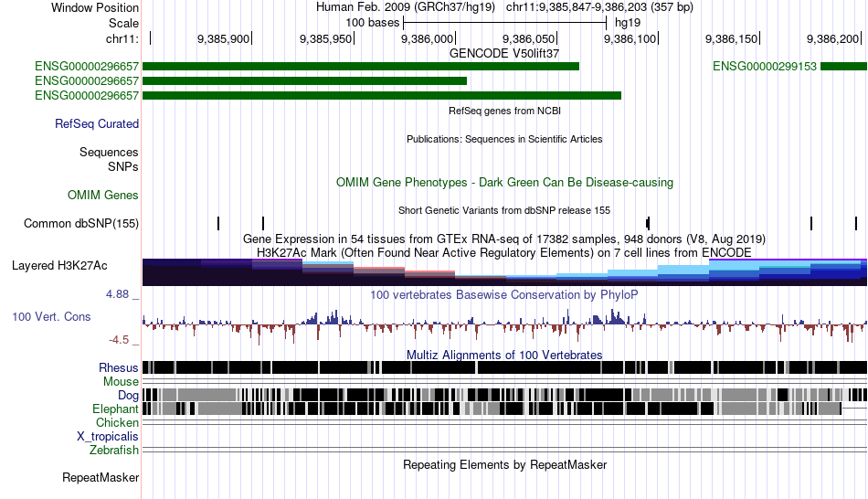This screenshot has height=499, width=868.
Task: Open Repeating Elements by RepeatMasker title
Action: pyautogui.click(x=504, y=464)
